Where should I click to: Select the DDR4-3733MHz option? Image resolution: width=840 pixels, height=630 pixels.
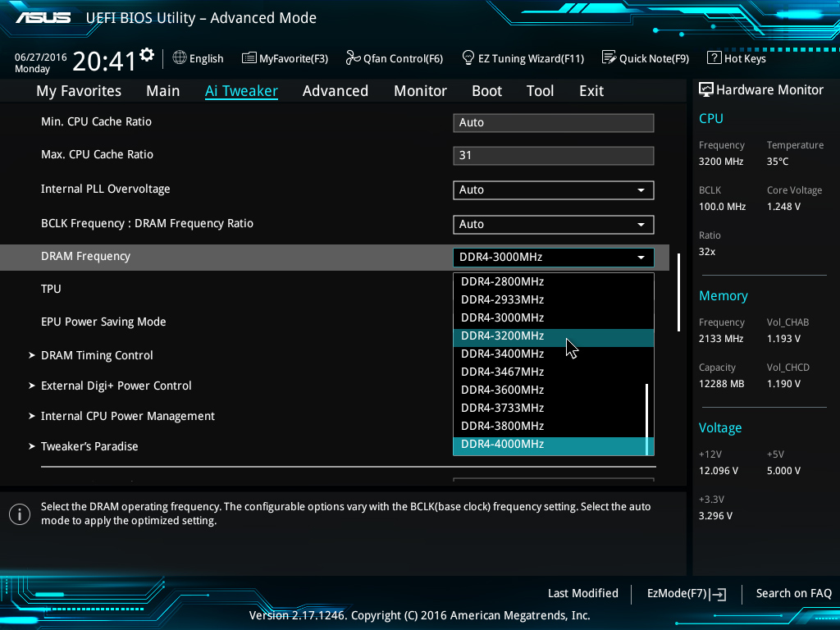[x=550, y=409]
